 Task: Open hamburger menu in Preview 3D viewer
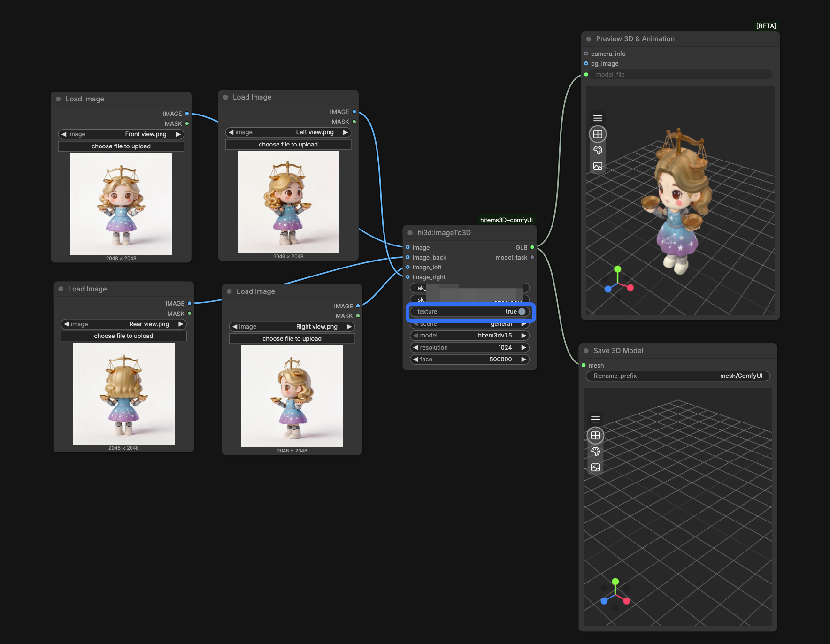coord(598,118)
